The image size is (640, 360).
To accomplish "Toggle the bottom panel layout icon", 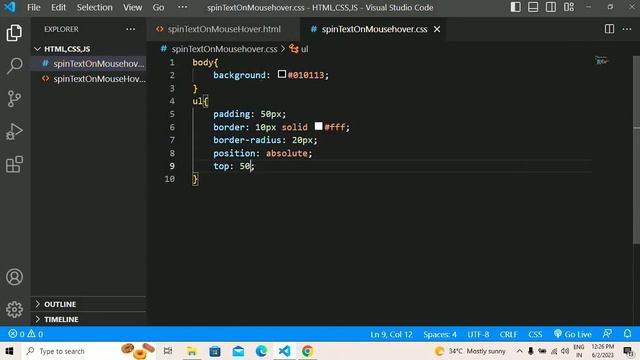I will tap(533, 7).
